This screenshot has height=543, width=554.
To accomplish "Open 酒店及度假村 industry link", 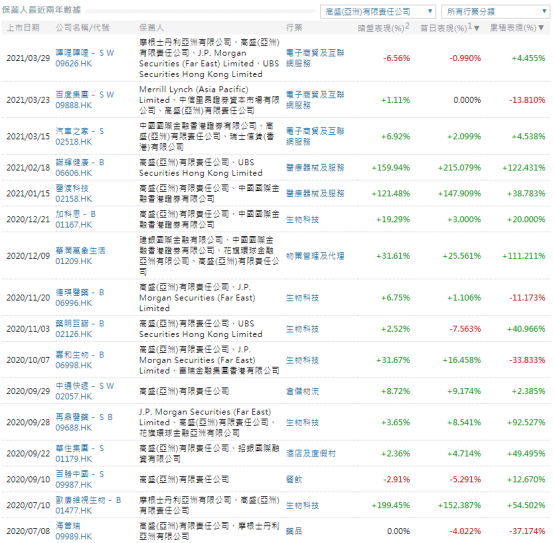I will tap(311, 453).
